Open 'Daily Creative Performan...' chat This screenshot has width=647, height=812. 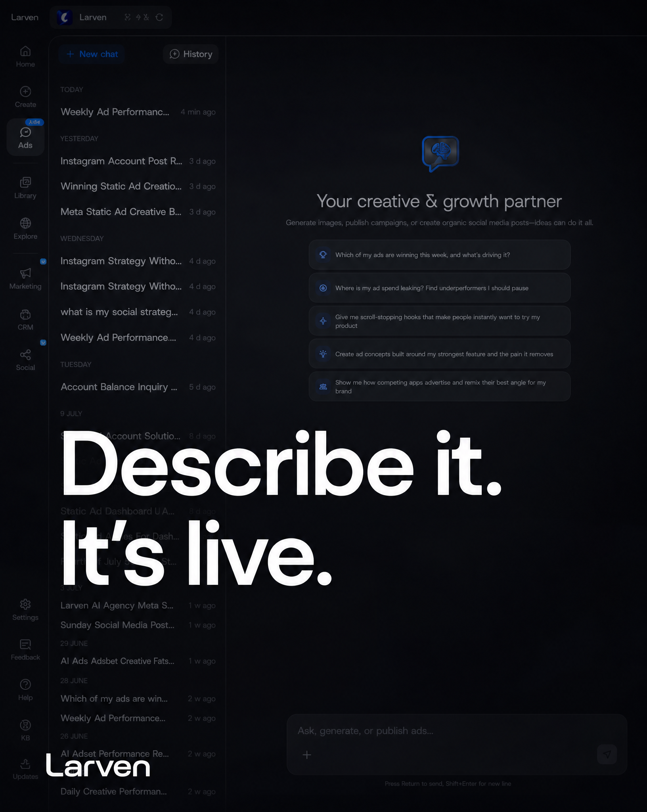coord(138,791)
